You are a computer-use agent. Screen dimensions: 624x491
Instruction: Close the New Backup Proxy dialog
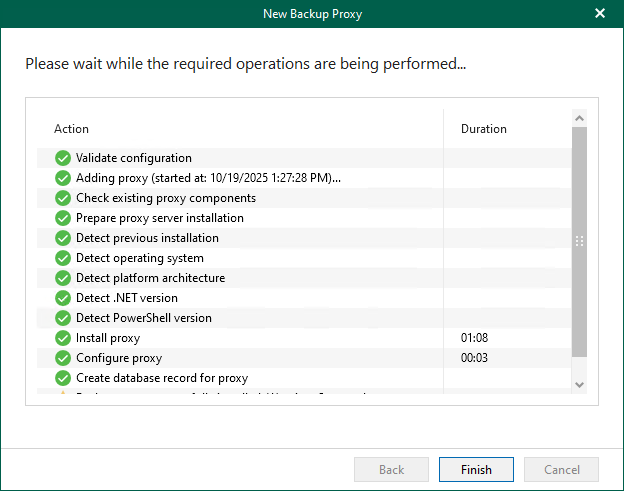click(x=600, y=13)
